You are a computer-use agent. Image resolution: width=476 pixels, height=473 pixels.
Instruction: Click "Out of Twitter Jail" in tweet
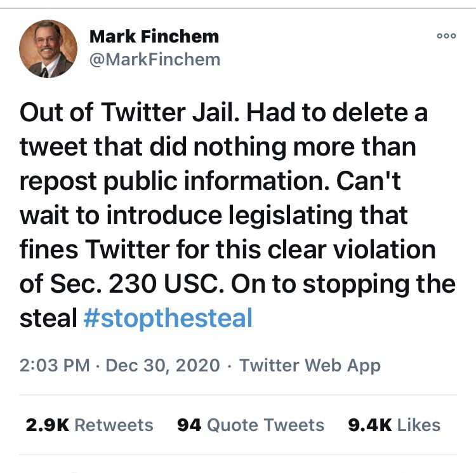tap(129, 114)
